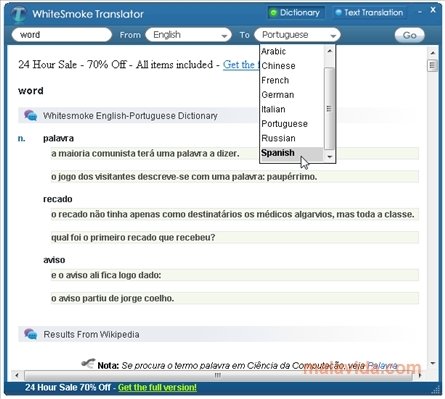Click the search word input field
The height and width of the screenshot is (399, 445).
[62, 35]
